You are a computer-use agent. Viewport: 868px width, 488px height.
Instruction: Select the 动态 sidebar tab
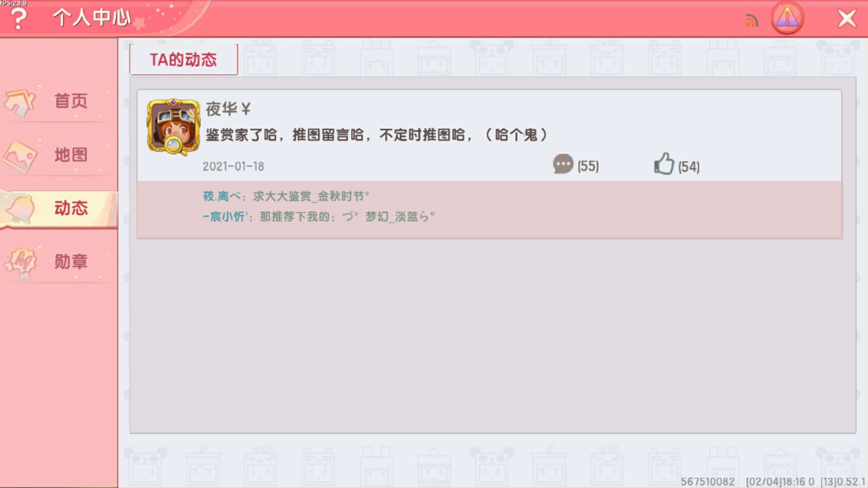(59, 208)
